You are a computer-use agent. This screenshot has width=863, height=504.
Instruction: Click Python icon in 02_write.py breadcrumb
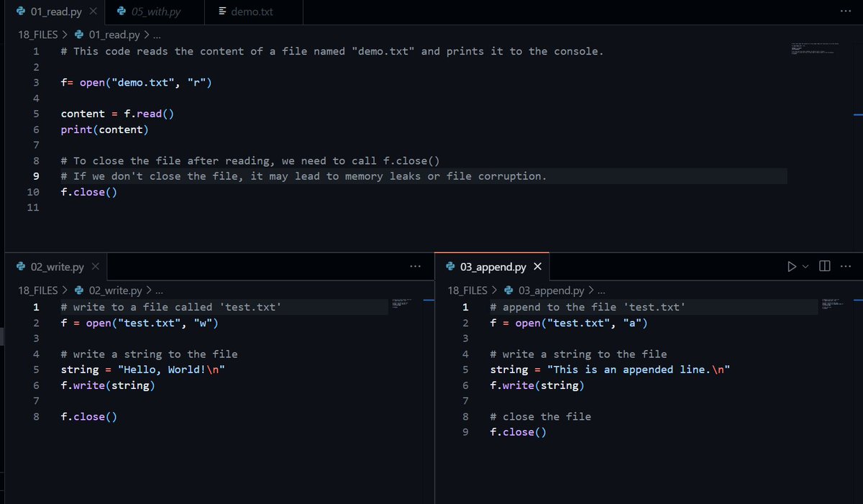pyautogui.click(x=79, y=290)
